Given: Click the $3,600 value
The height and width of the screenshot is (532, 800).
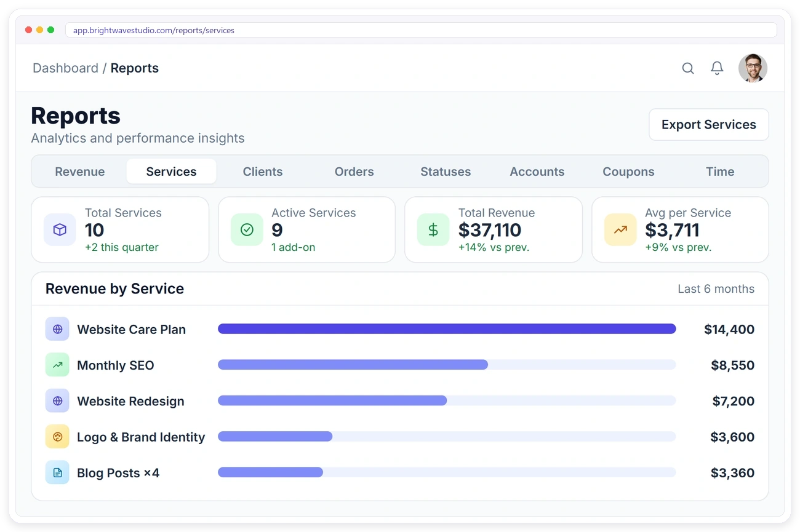Looking at the screenshot, I should (x=732, y=437).
